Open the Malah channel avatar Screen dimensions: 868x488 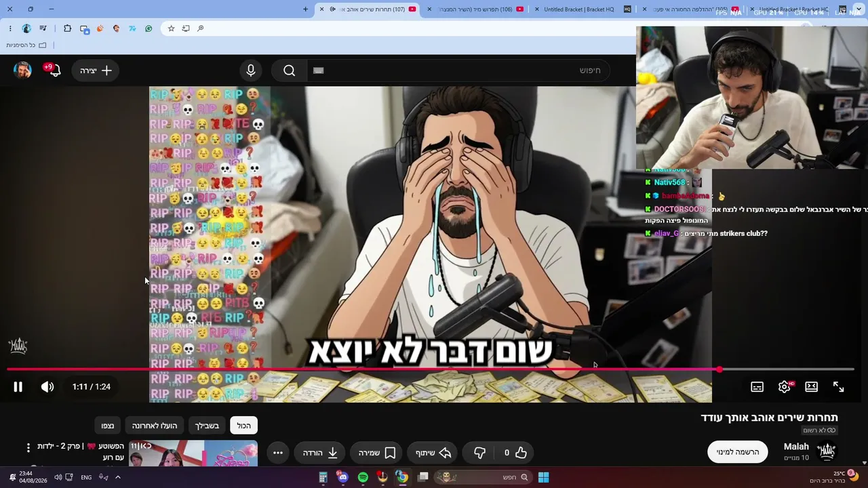pyautogui.click(x=826, y=451)
